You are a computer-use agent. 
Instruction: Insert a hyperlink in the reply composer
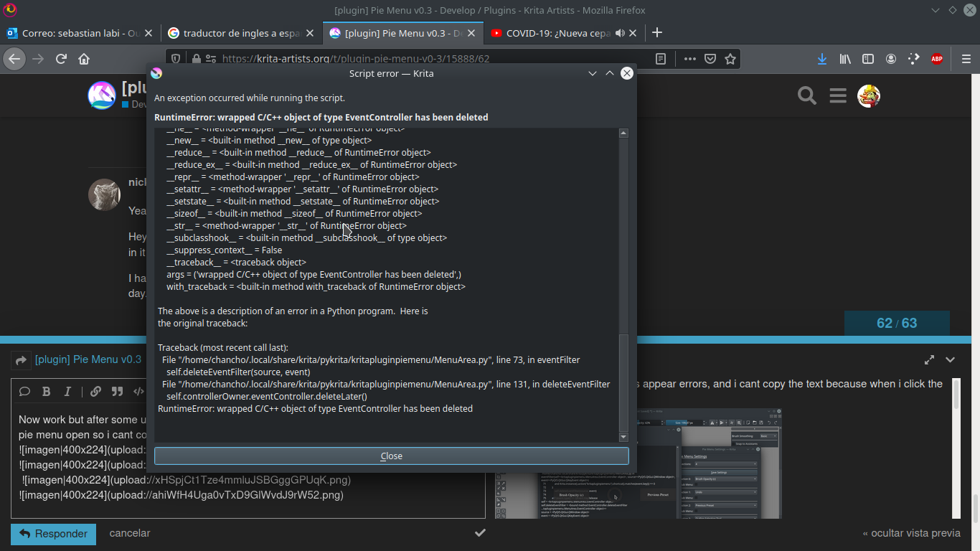pyautogui.click(x=95, y=391)
